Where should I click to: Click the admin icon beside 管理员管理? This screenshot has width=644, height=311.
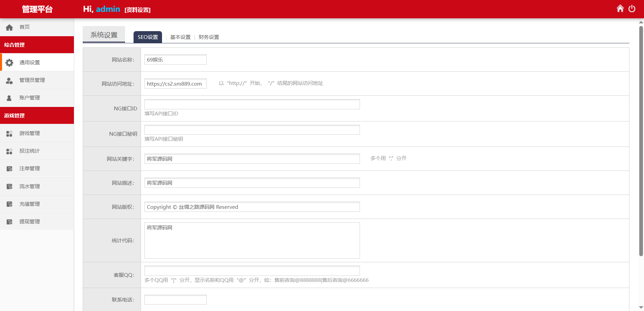point(9,81)
